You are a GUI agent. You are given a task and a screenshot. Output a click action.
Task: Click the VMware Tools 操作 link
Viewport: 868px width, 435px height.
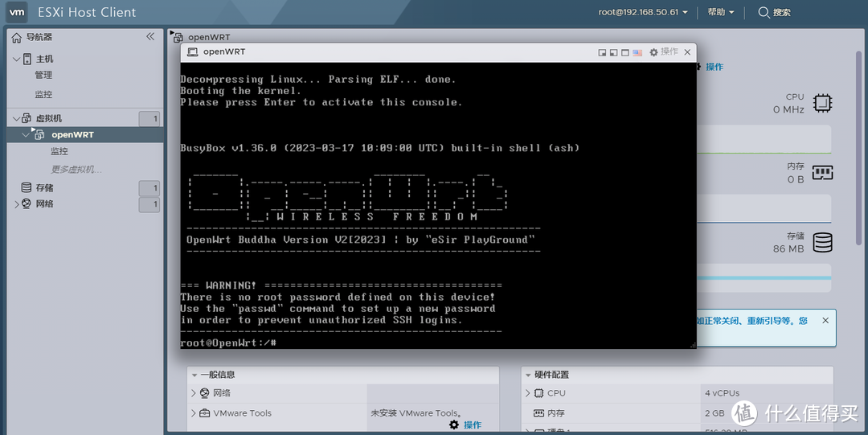473,425
